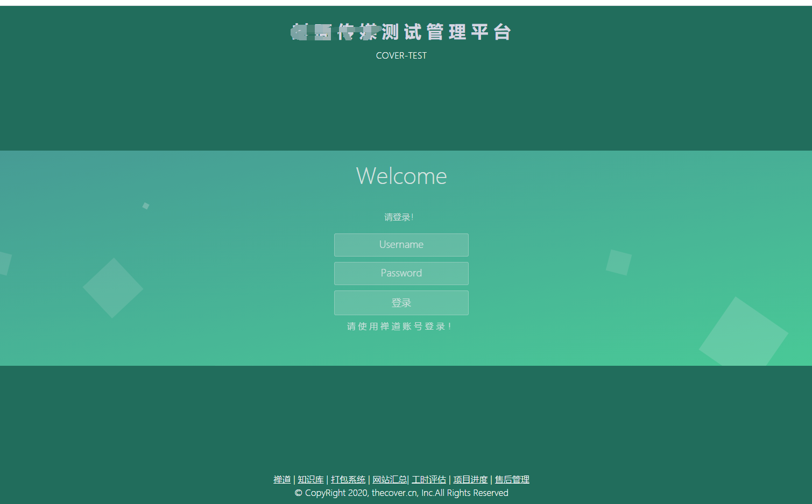This screenshot has width=812, height=504.
Task: Click the CopyRight 2020 thecover.cn text
Action: [401, 493]
